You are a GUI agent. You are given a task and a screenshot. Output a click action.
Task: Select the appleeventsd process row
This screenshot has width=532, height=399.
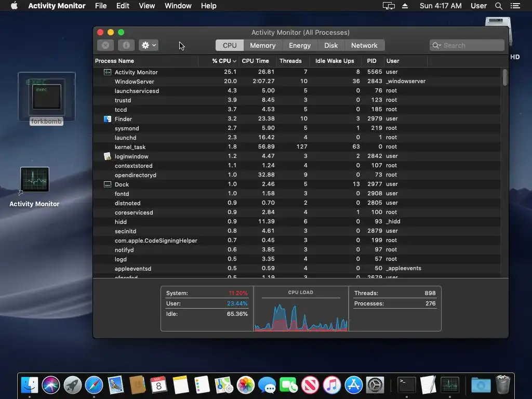(297, 269)
